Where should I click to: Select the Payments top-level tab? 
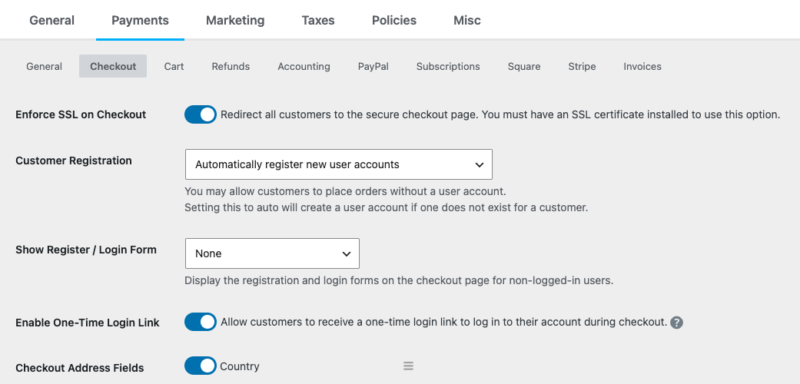pyautogui.click(x=140, y=20)
